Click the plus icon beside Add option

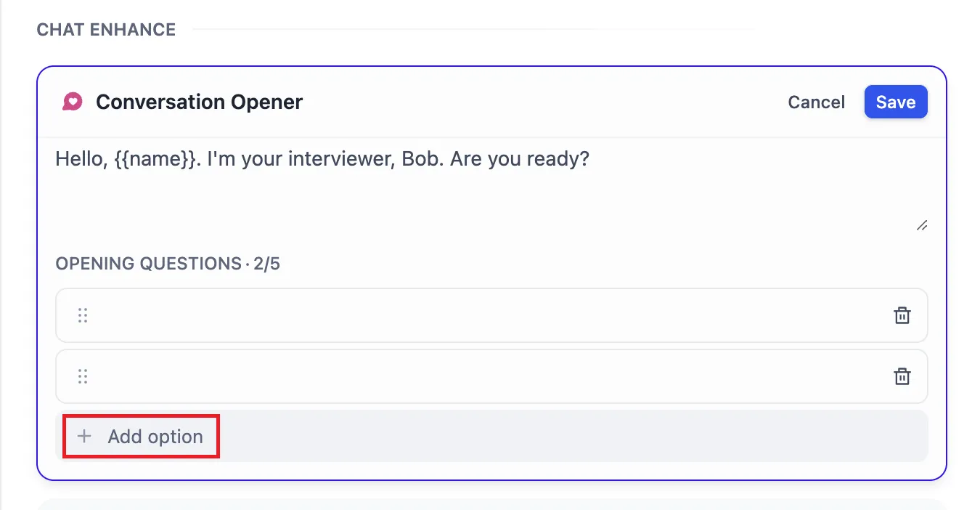pos(85,437)
